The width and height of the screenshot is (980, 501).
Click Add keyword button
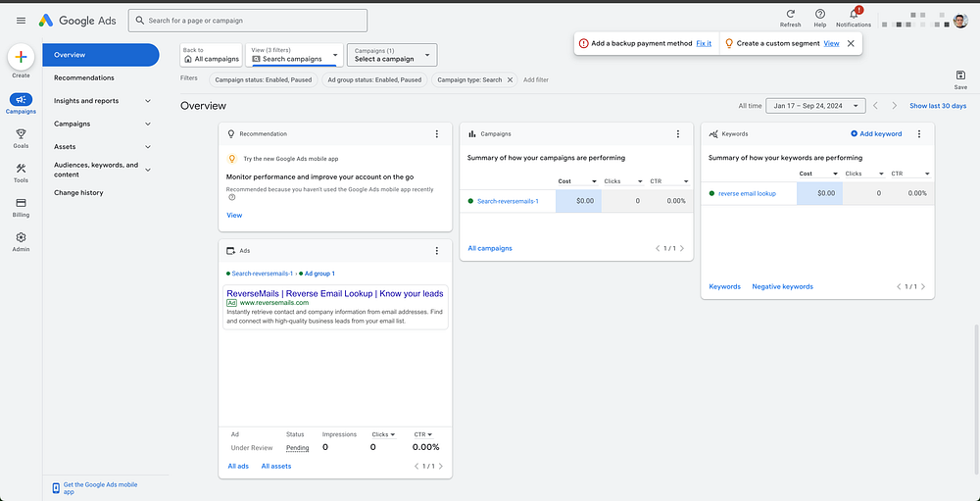pos(876,134)
